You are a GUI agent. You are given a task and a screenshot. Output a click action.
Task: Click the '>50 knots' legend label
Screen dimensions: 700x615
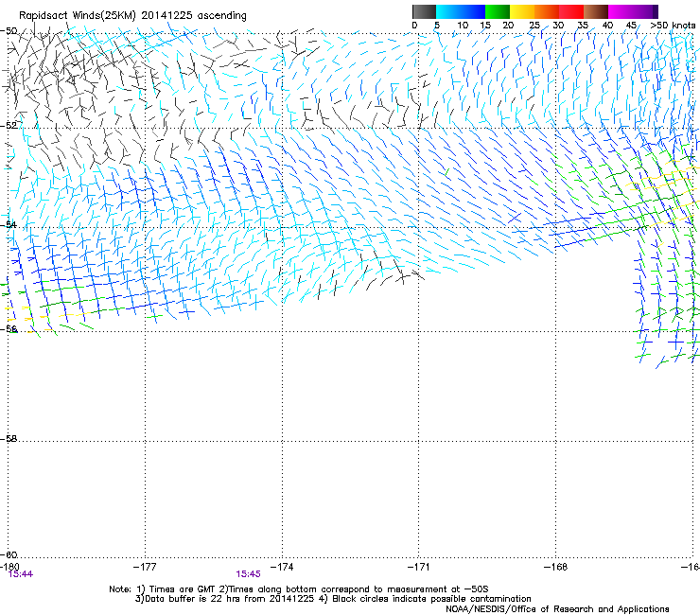tap(673, 26)
